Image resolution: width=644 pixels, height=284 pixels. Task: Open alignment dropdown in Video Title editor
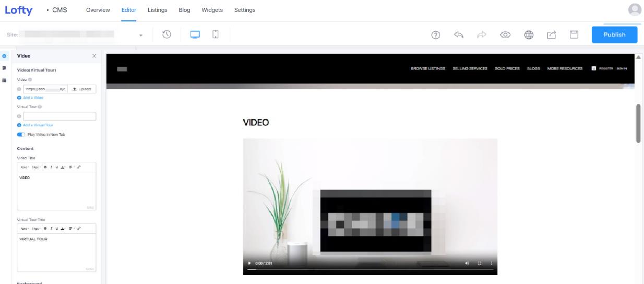71,167
